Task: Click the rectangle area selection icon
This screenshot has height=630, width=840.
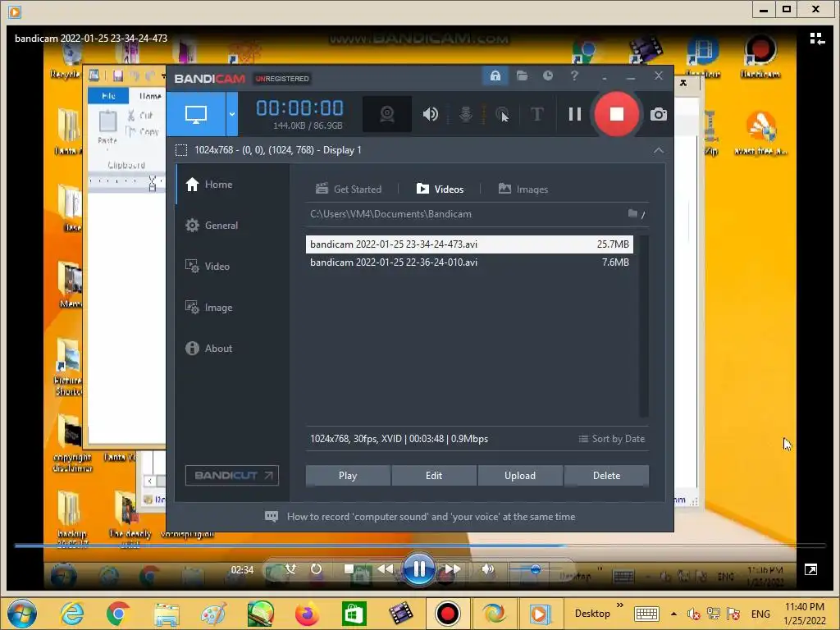Action: [x=181, y=150]
